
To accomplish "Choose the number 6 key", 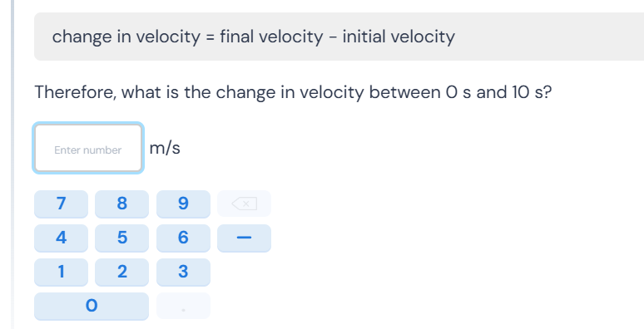I will click(x=183, y=238).
